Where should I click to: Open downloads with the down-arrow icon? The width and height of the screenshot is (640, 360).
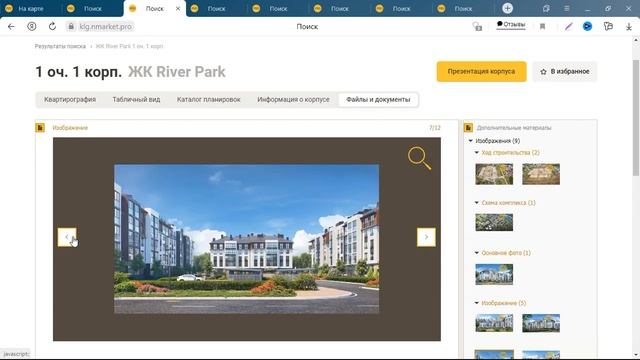(x=629, y=27)
